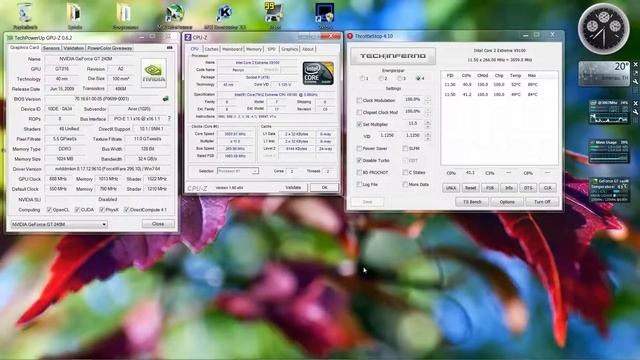
Task: Open About tab in CPU-Z
Action: coord(308,49)
